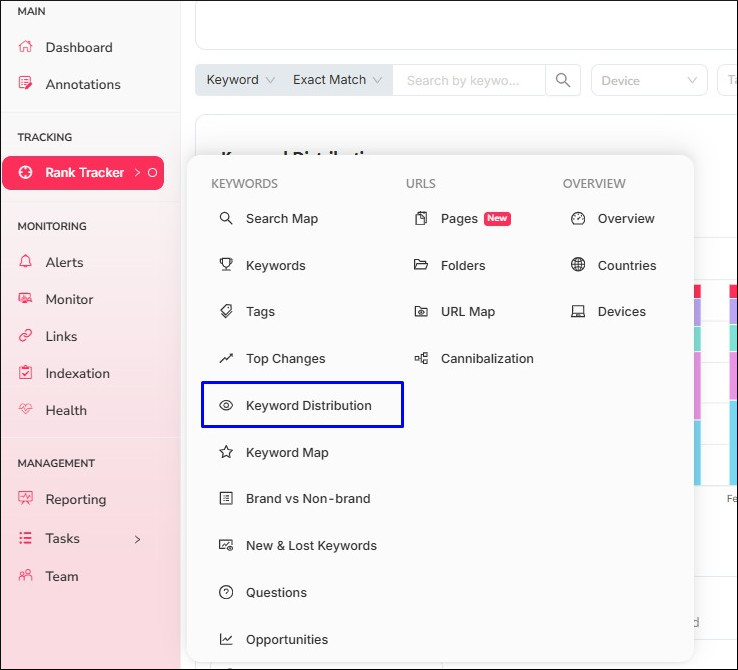The image size is (738, 670).
Task: Click the Reporting chart icon
Action: tap(25, 498)
